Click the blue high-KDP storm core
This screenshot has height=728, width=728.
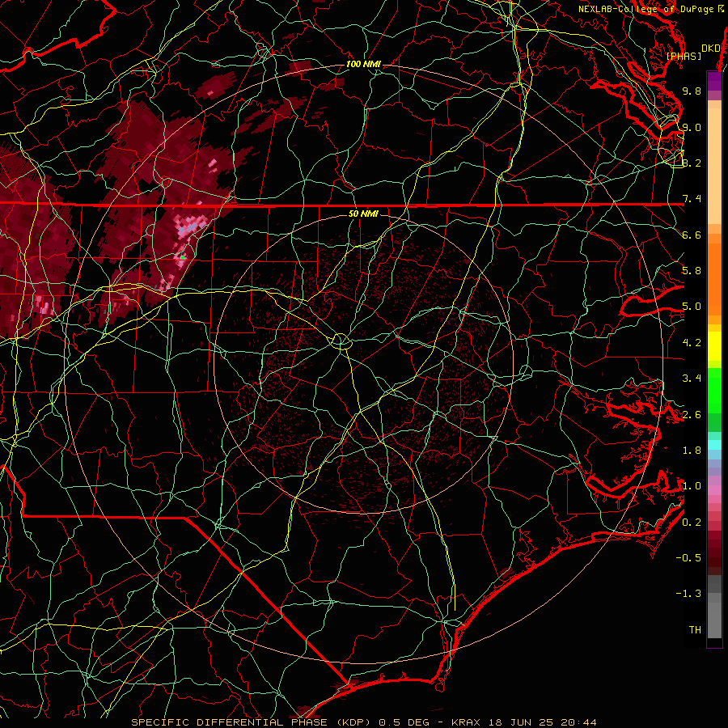click(189, 228)
